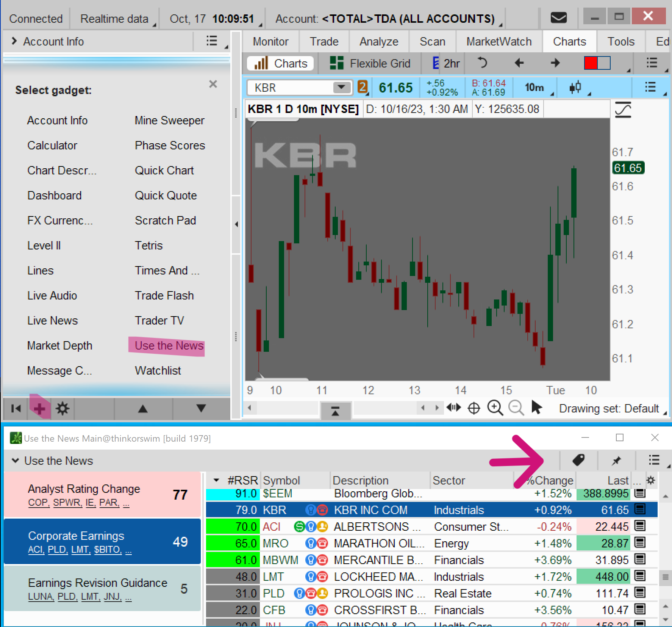672x627 pixels.
Task: Click the LUNA symbol link
Action: (x=41, y=597)
